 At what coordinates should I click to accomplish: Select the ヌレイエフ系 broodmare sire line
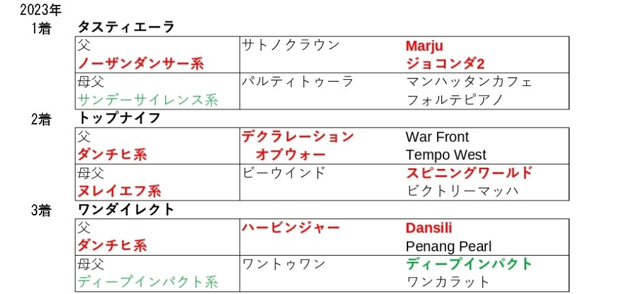(119, 191)
